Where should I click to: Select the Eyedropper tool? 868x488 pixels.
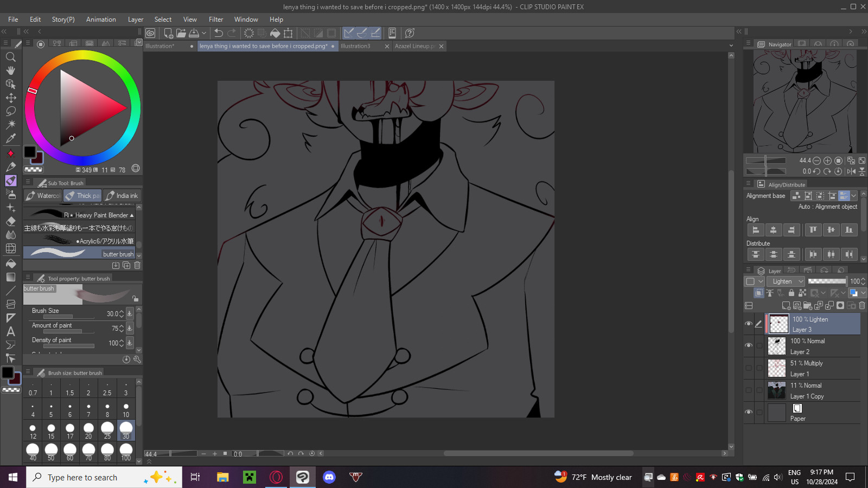[10, 139]
